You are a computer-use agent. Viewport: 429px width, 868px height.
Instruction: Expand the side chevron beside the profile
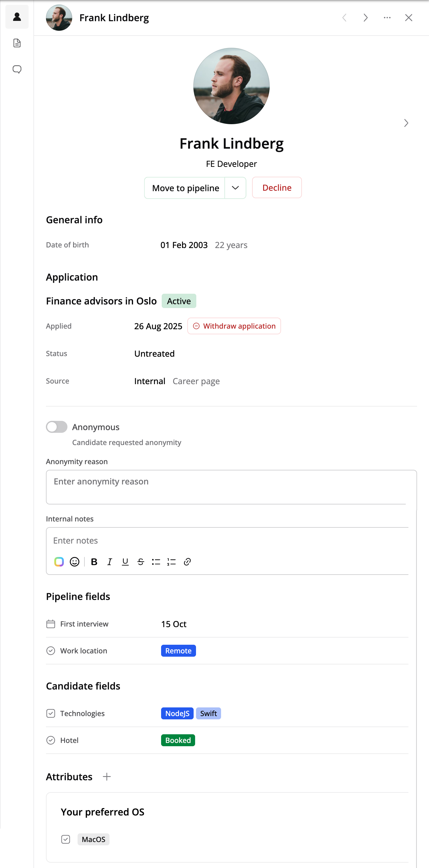tap(406, 123)
